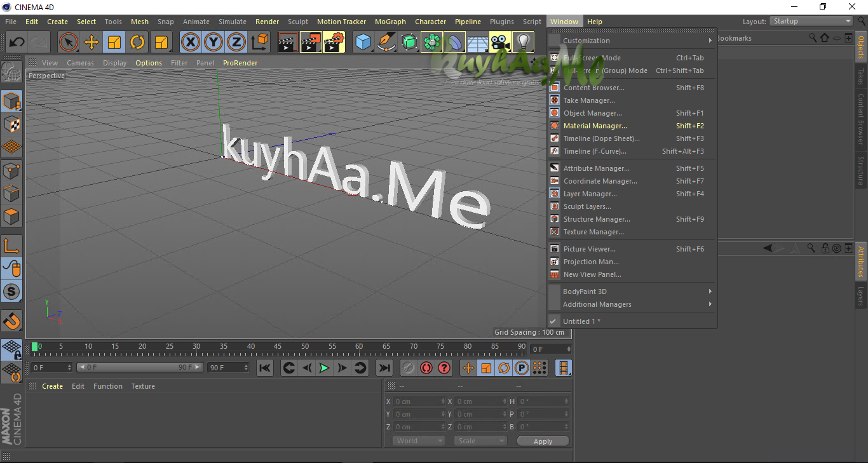Click the Light bulb icon
868x463 pixels.
pyautogui.click(x=523, y=43)
